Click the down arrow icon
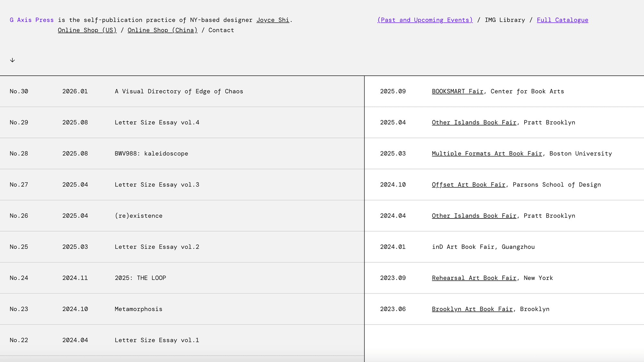This screenshot has width=644, height=362. point(12,60)
